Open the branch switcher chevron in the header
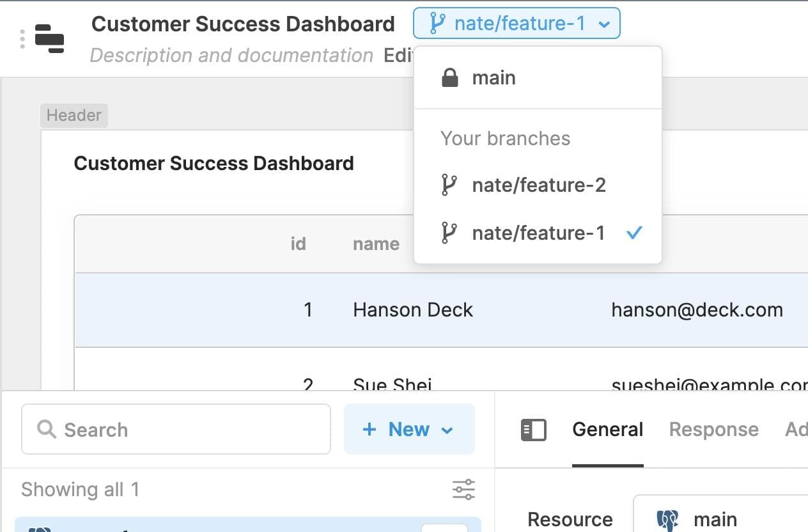This screenshot has width=808, height=532. pyautogui.click(x=603, y=24)
